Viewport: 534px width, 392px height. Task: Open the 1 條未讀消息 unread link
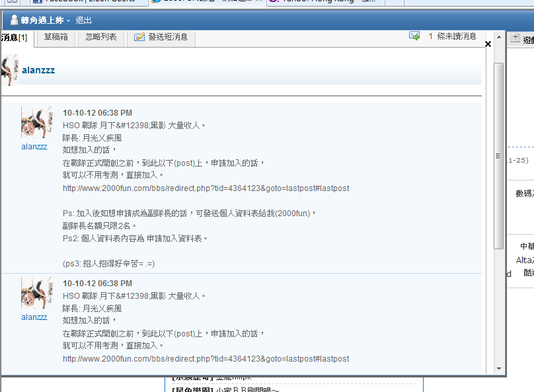tap(452, 36)
